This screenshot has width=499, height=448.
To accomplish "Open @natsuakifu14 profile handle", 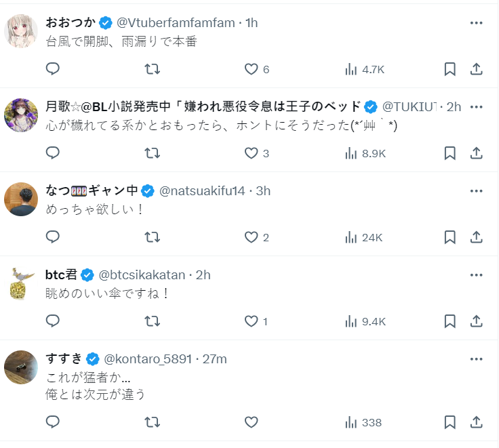I will (x=202, y=190).
